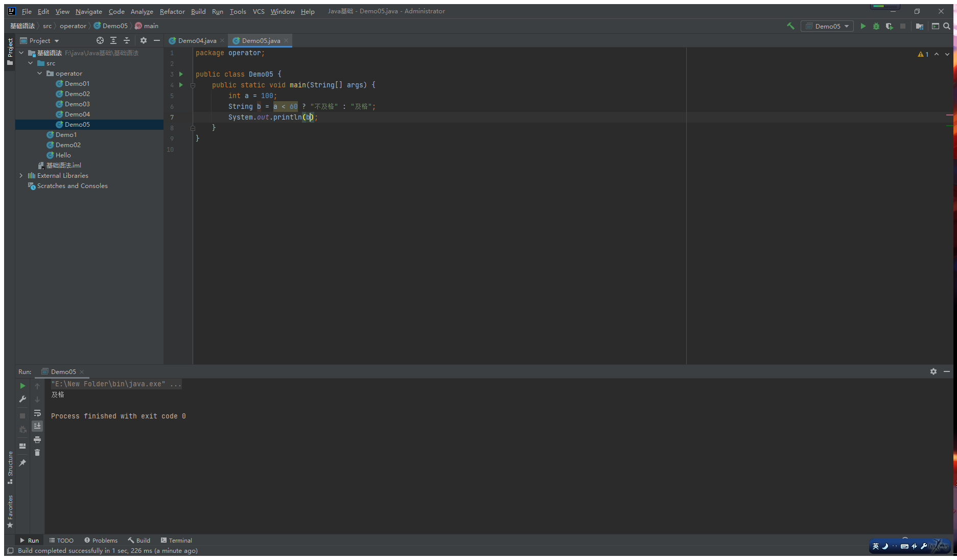Toggle Soft-Wrap icon in Run console

[x=37, y=413]
